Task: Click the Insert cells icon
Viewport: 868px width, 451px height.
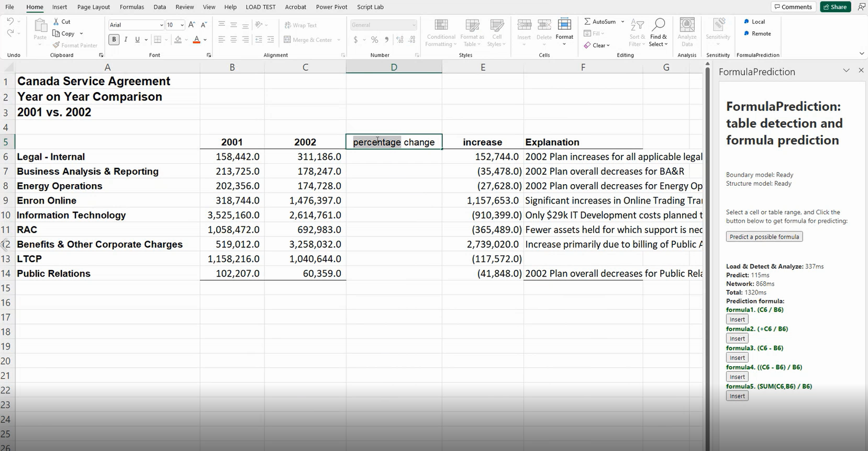Action: point(524,25)
